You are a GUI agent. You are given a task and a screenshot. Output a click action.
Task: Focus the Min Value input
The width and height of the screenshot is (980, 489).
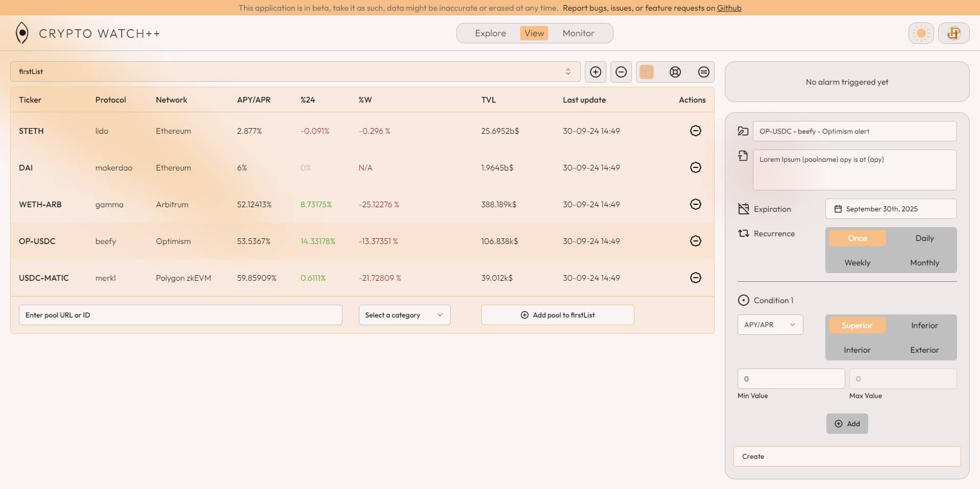(791, 379)
